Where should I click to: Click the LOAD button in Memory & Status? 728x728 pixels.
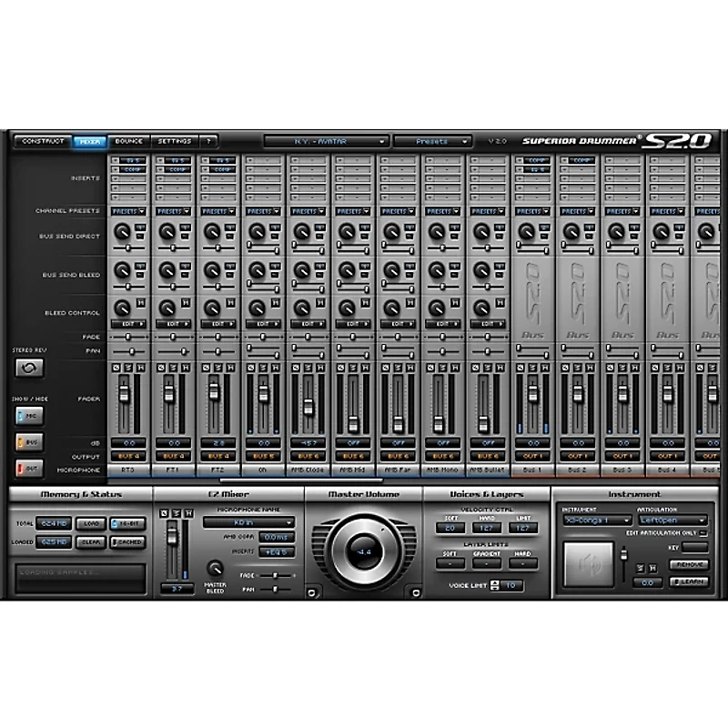pyautogui.click(x=91, y=523)
